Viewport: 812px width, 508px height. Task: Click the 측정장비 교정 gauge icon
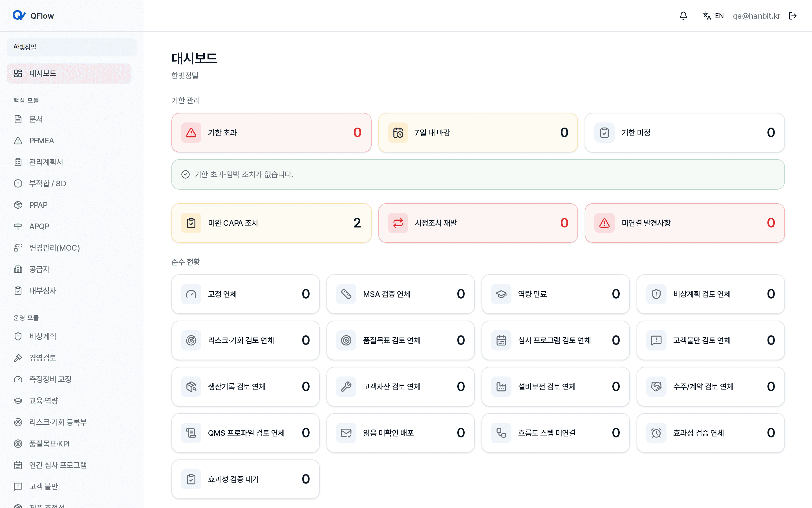[18, 379]
